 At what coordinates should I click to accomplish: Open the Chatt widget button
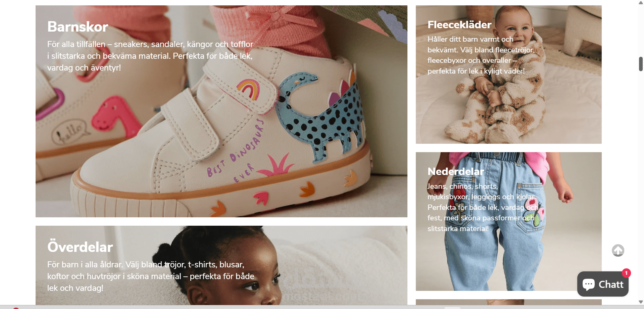click(x=603, y=284)
